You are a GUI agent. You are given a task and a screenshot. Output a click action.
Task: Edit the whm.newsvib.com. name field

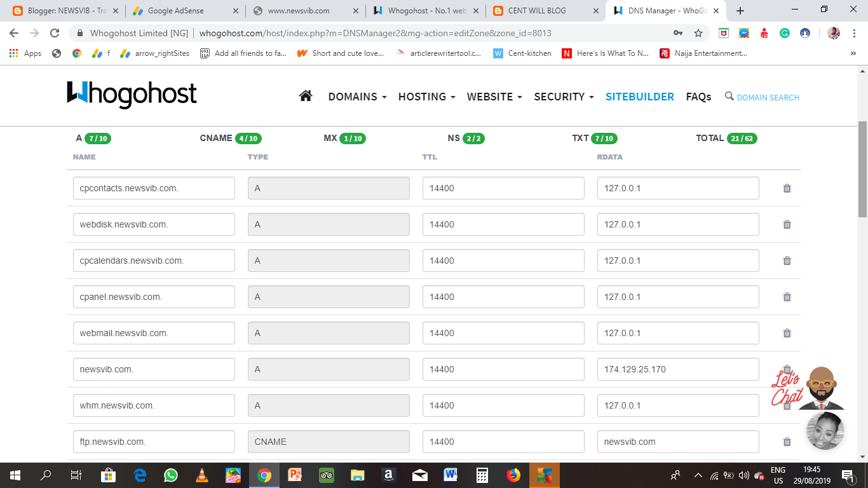tap(154, 405)
